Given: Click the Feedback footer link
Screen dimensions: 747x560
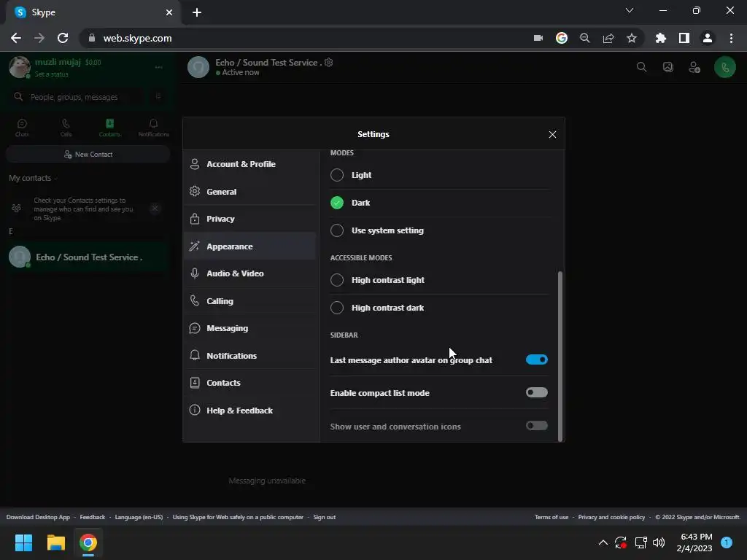Looking at the screenshot, I should [x=93, y=517].
